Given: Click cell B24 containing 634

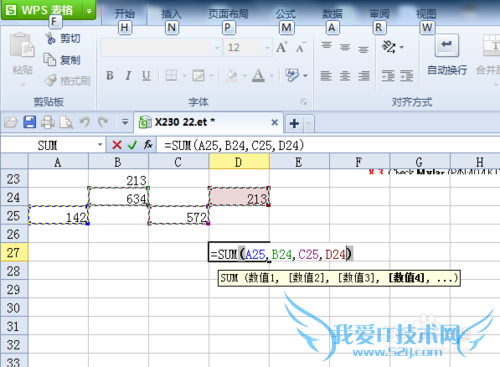Looking at the screenshot, I should [x=118, y=197].
